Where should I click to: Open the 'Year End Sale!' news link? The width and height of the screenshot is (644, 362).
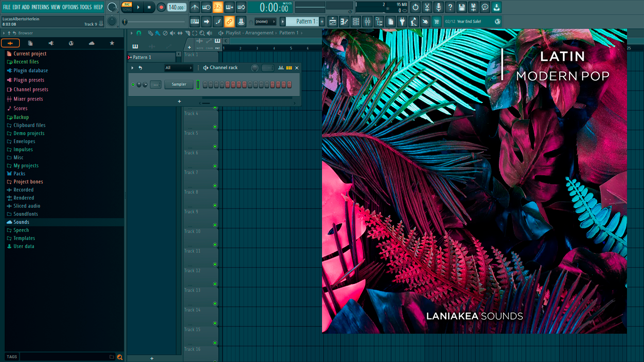coord(473,21)
